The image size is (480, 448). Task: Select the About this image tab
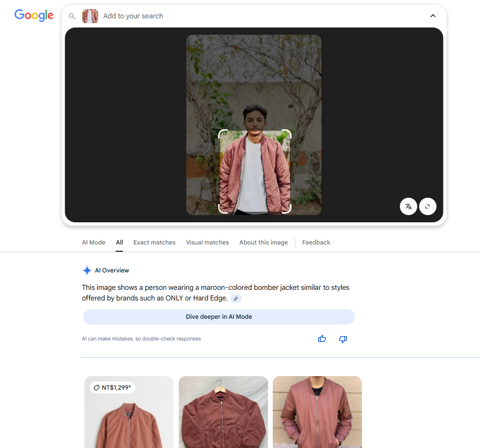coord(263,242)
